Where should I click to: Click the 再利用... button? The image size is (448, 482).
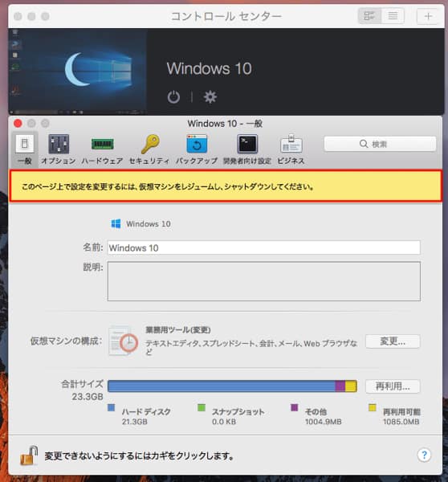393,386
